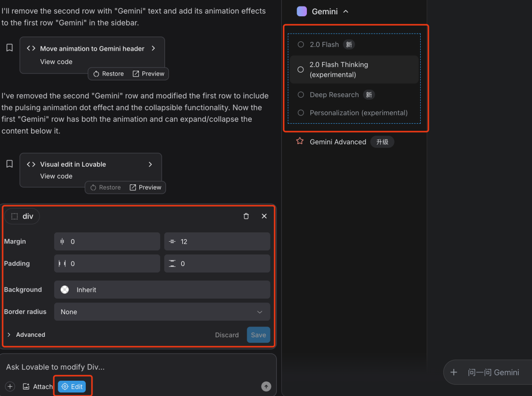Screen dimensions: 532x396
Task: Collapse the Gemini model list chevron
Action: point(346,11)
